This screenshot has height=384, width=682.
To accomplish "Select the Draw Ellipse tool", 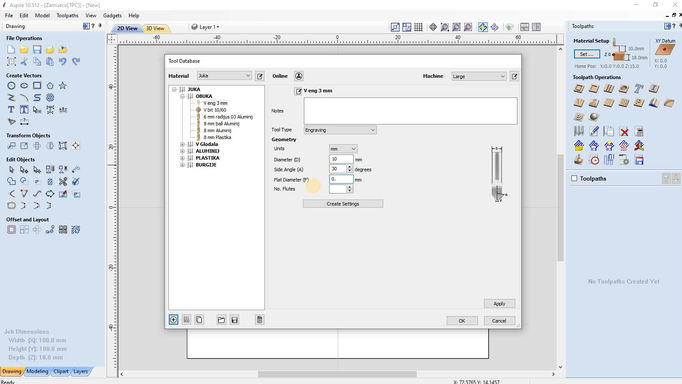I will pyautogui.click(x=24, y=86).
